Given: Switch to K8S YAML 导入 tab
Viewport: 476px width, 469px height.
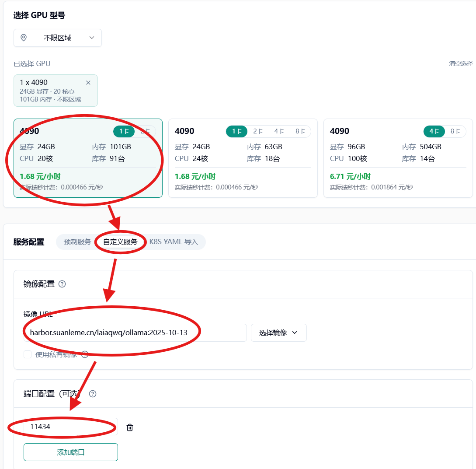Looking at the screenshot, I should [174, 242].
